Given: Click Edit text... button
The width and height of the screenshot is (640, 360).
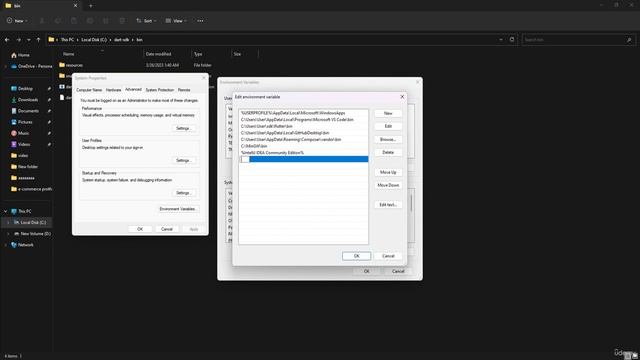Looking at the screenshot, I should [388, 204].
